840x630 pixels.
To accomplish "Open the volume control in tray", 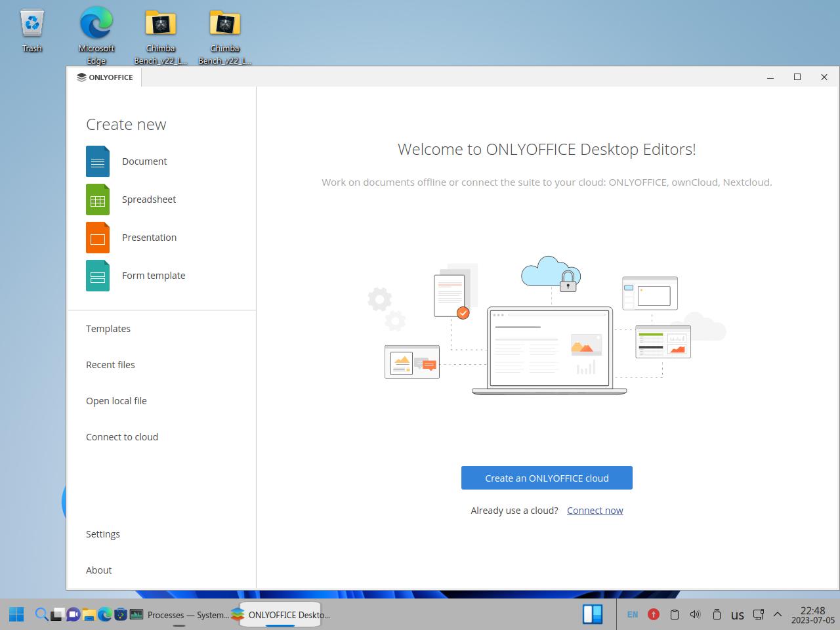I will 696,614.
